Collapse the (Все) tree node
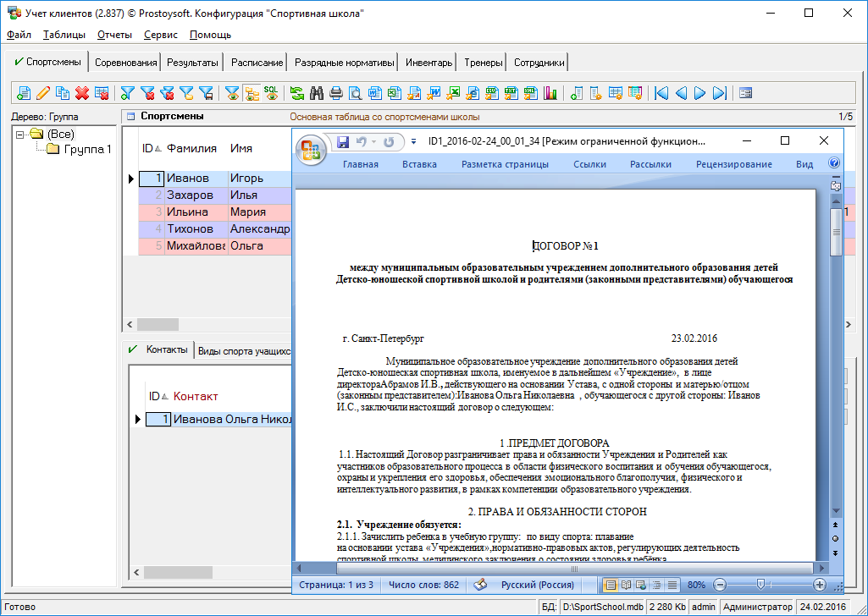This screenshot has height=616, width=868. tap(20, 134)
